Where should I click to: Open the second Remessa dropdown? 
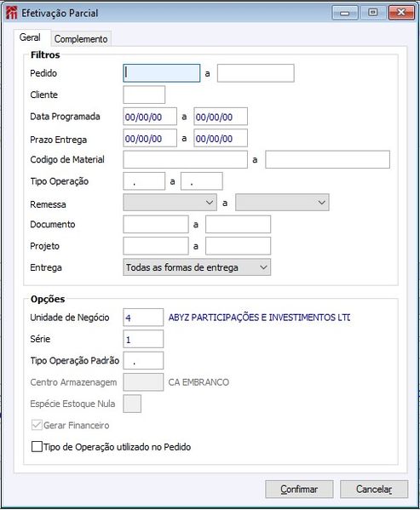[x=282, y=203]
